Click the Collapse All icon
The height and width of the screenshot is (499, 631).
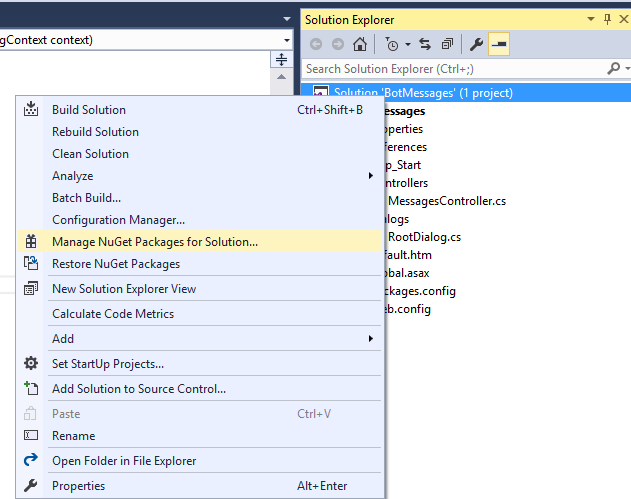tap(447, 44)
